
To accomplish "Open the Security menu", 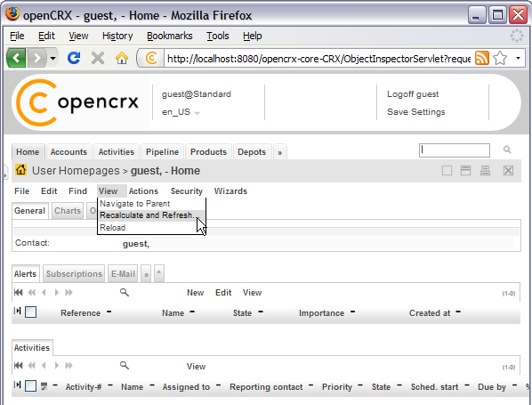I will [187, 191].
